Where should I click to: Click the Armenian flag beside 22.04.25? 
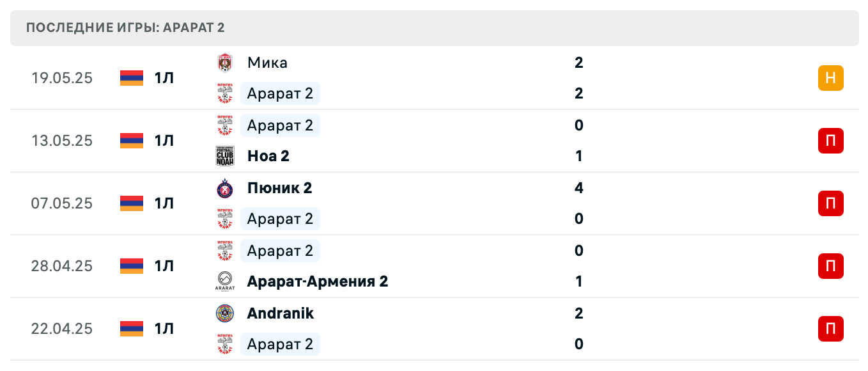pos(130,329)
